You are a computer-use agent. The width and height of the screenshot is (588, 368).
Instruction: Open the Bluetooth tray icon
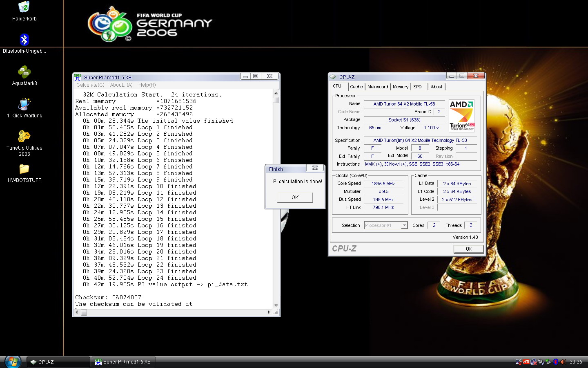coord(555,362)
